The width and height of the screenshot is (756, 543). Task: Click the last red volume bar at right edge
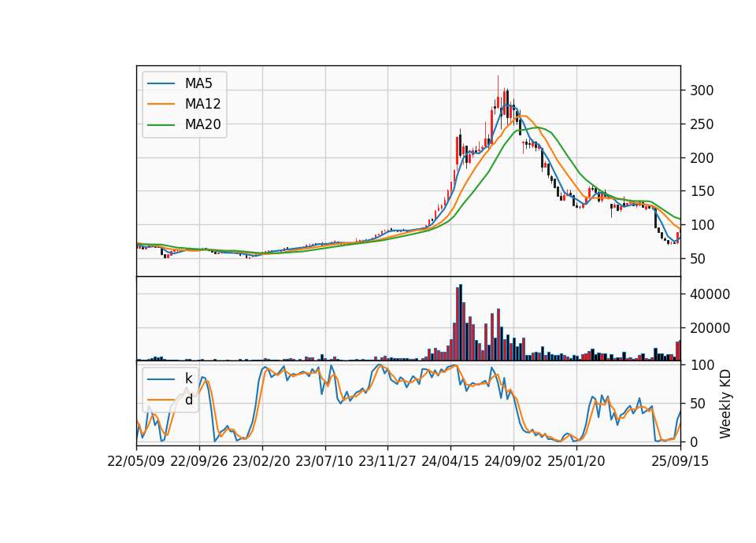point(678,351)
